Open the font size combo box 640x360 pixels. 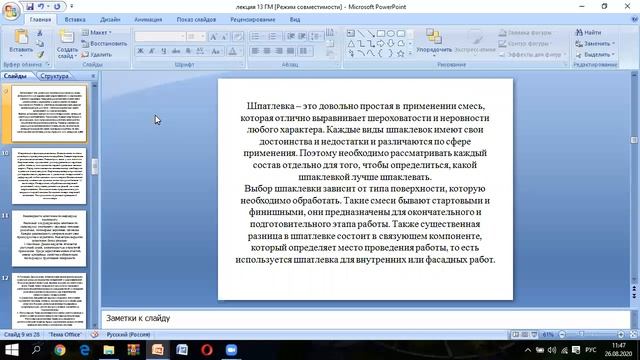point(196,37)
